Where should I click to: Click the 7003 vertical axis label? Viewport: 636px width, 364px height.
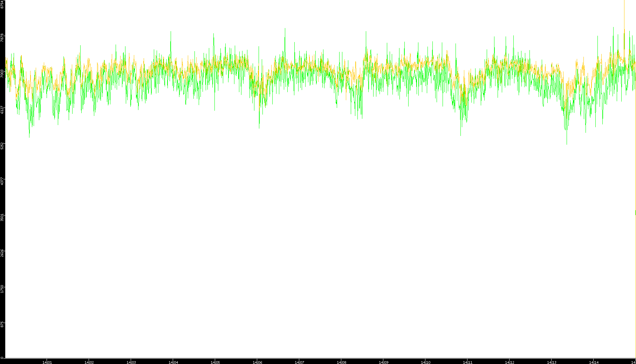coord(2,73)
